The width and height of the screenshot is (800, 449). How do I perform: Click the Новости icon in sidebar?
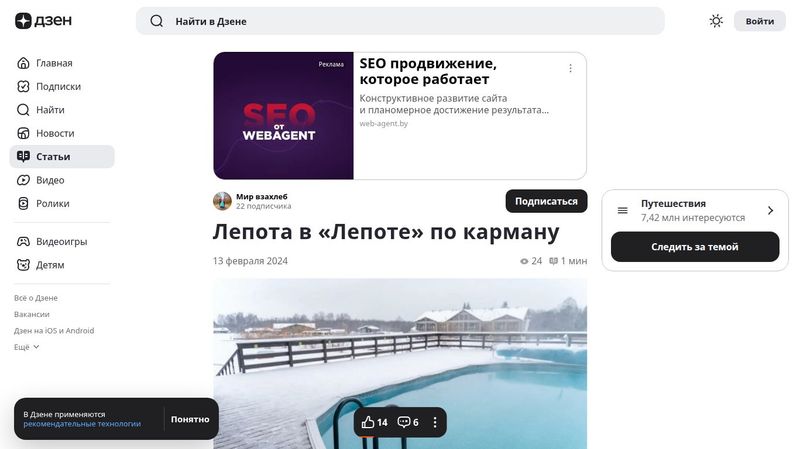pyautogui.click(x=23, y=133)
